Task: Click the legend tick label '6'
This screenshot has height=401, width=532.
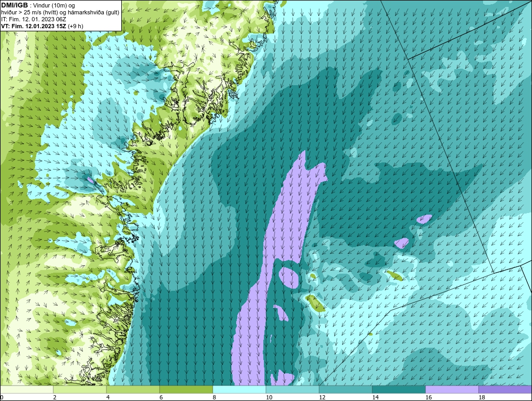Action: tap(161, 397)
